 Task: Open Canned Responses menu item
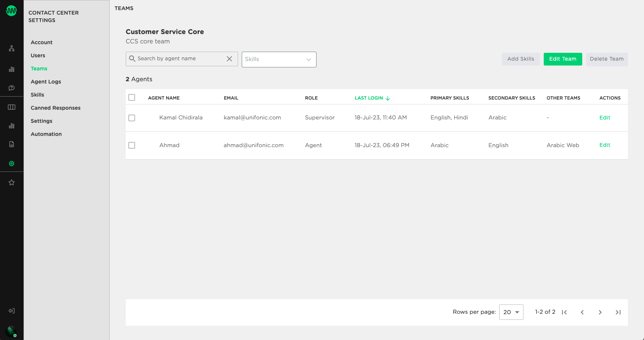pos(55,108)
